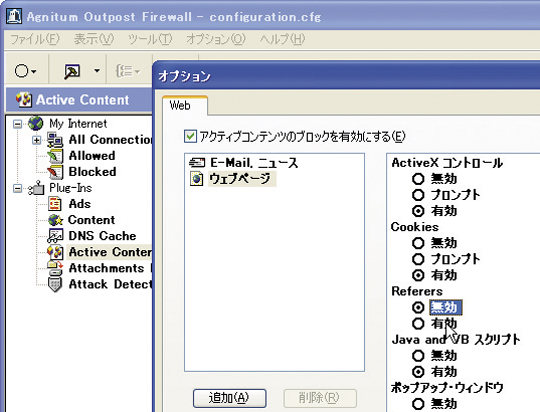Viewport: 540px width, 412px height.
Task: Collapse the Plug-Ins tree node
Action: pyautogui.click(x=17, y=188)
